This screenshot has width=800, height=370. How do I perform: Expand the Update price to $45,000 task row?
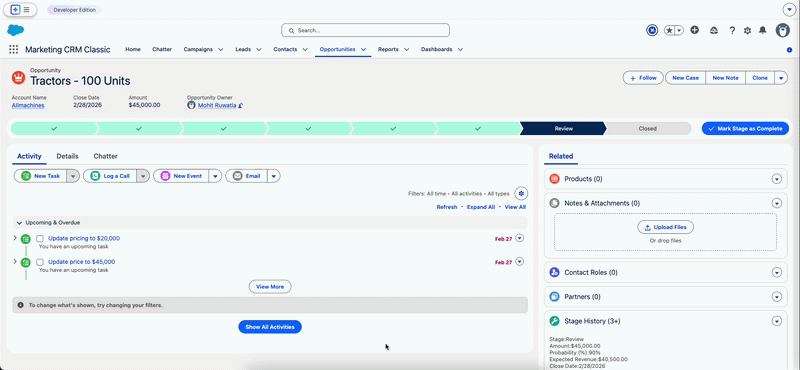[x=15, y=261]
